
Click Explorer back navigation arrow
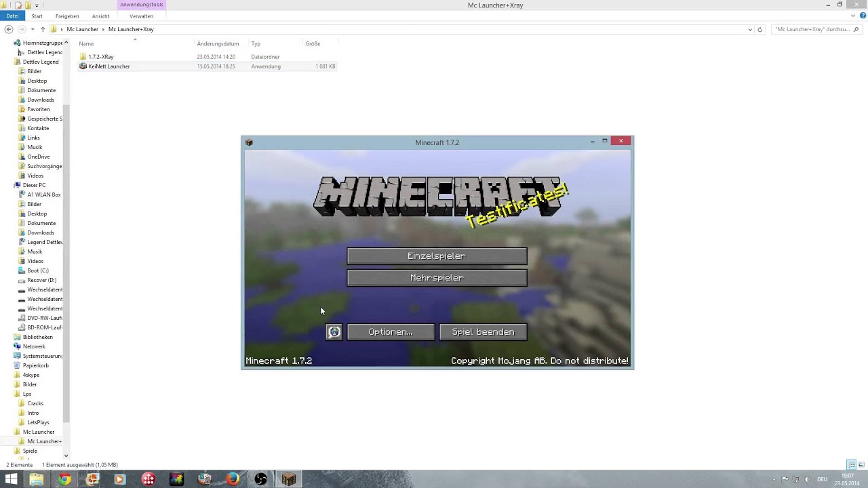coord(9,29)
